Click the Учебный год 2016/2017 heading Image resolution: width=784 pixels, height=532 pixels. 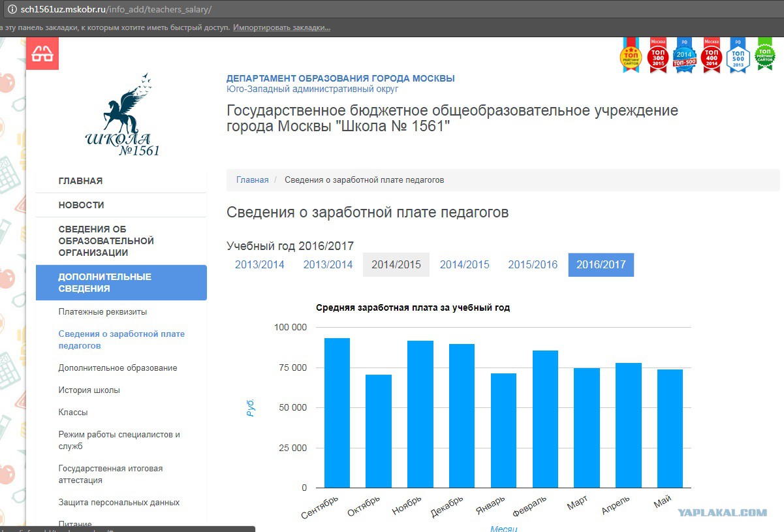tap(290, 246)
